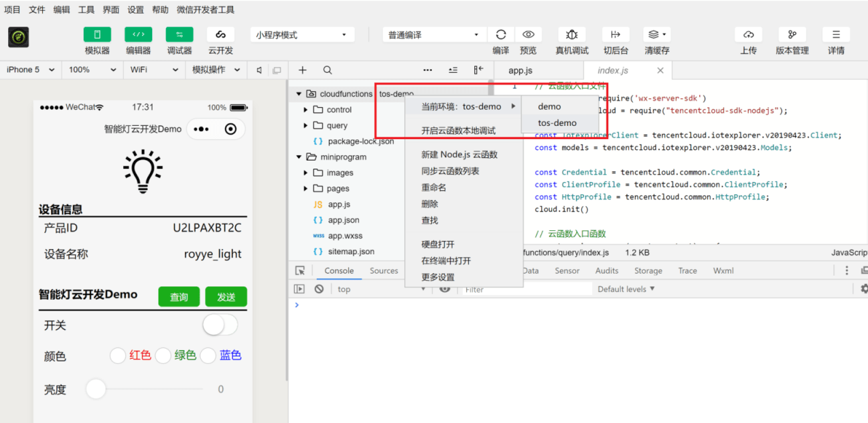Click the Switch to background (切后台) icon
This screenshot has width=868, height=423.
point(616,35)
